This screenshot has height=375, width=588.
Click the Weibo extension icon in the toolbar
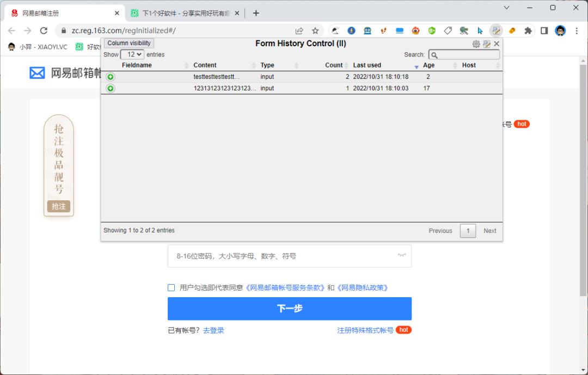pos(415,30)
